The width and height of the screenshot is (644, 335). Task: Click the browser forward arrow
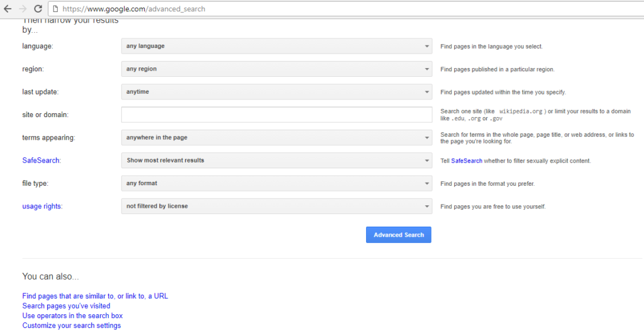tap(23, 9)
